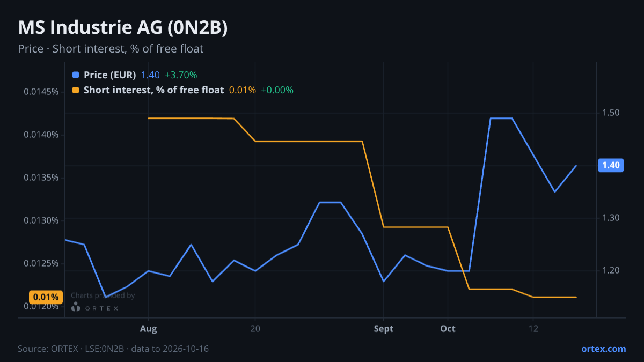Click the +0.00% short interest change value
This screenshot has height=362, width=644.
(x=277, y=90)
